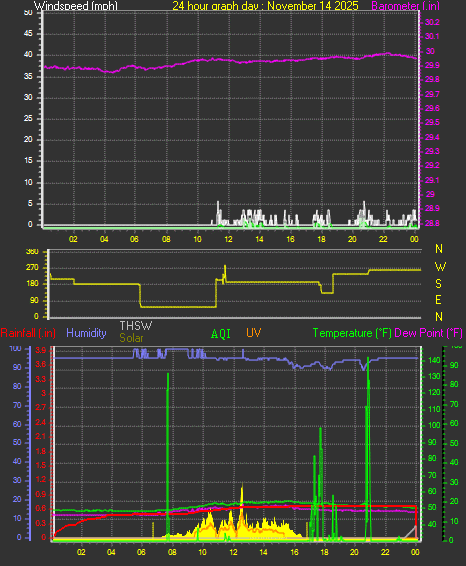Click the 25 mph windspeed axis value
Screen dimensions: 466x566
click(28, 118)
